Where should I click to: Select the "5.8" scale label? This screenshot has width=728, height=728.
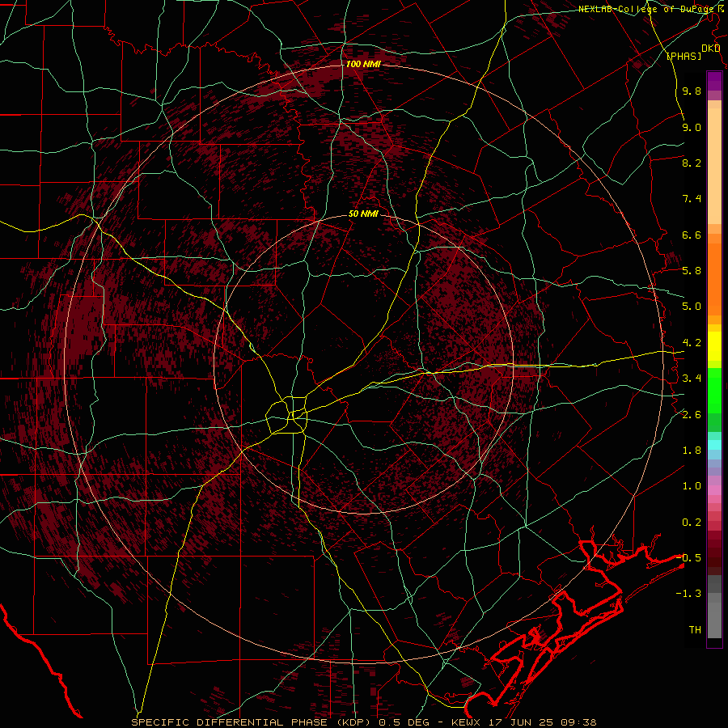(692, 271)
